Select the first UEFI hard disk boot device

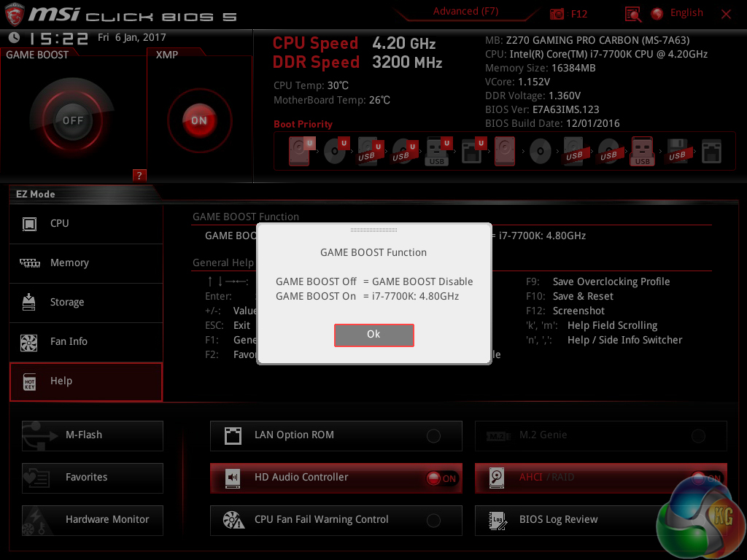point(301,151)
